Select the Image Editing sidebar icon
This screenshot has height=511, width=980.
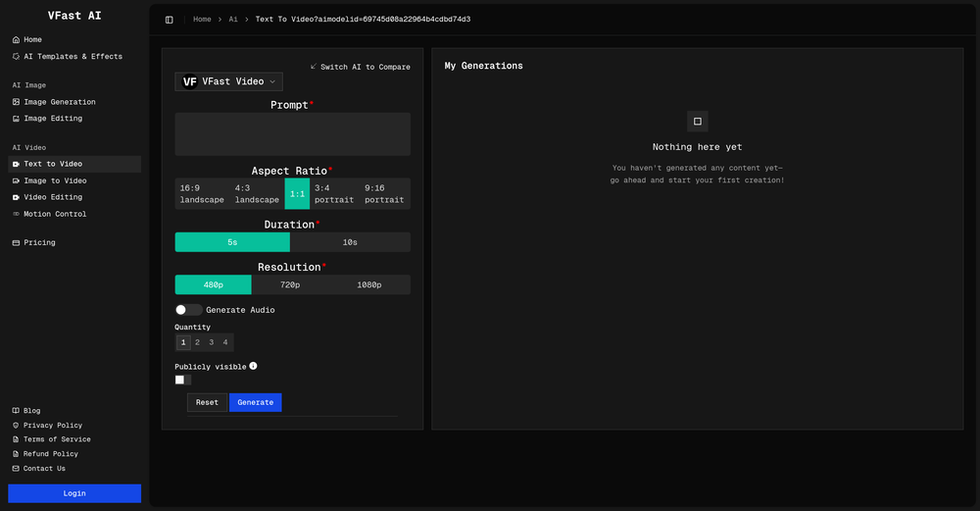(x=16, y=119)
